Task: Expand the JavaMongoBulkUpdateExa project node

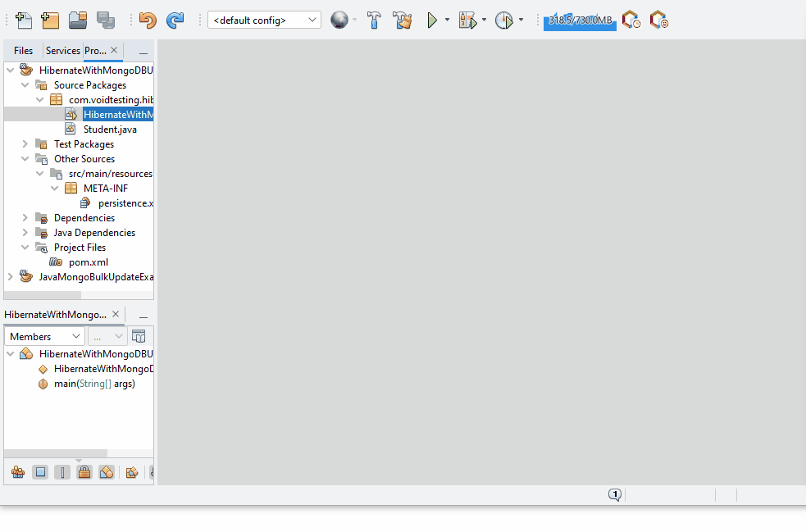Action: point(11,276)
